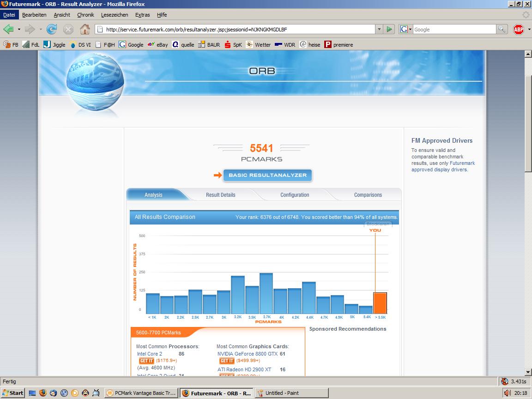Click the tallest blue 3.7K histogram bar
532x399 pixels.
266,294
